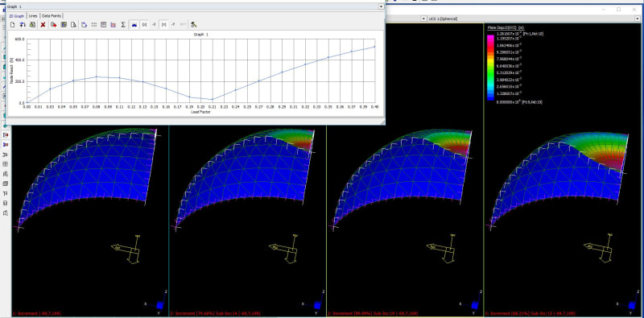The image size is (644, 318).
Task: Click the greyed XY axis icon
Action: [x=183, y=25]
